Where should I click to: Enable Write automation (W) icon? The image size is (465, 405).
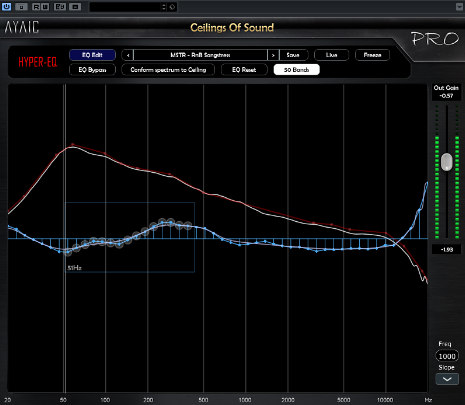pos(45,6)
